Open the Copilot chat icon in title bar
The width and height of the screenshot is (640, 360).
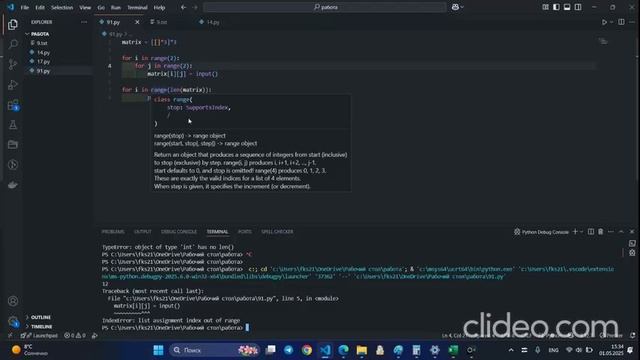coord(455,7)
